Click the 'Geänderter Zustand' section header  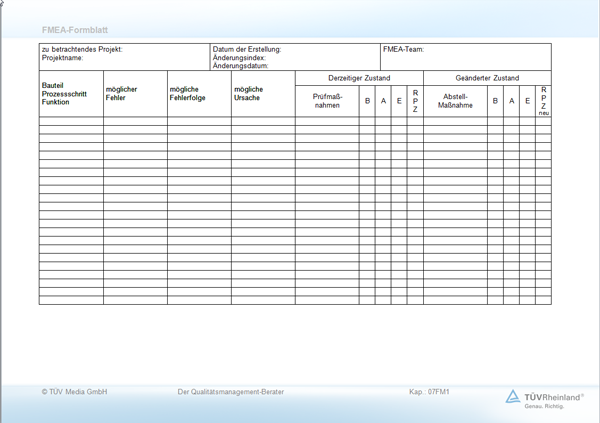point(487,78)
